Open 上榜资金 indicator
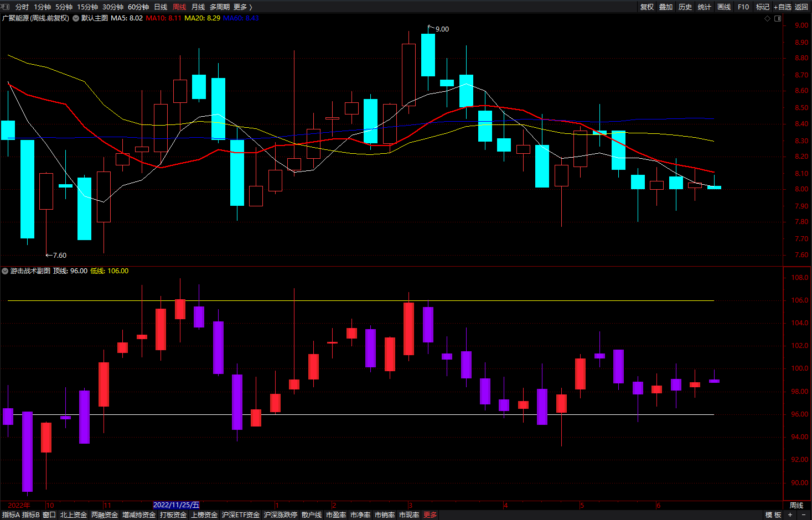Viewport: 812px width, 520px height. 204,515
